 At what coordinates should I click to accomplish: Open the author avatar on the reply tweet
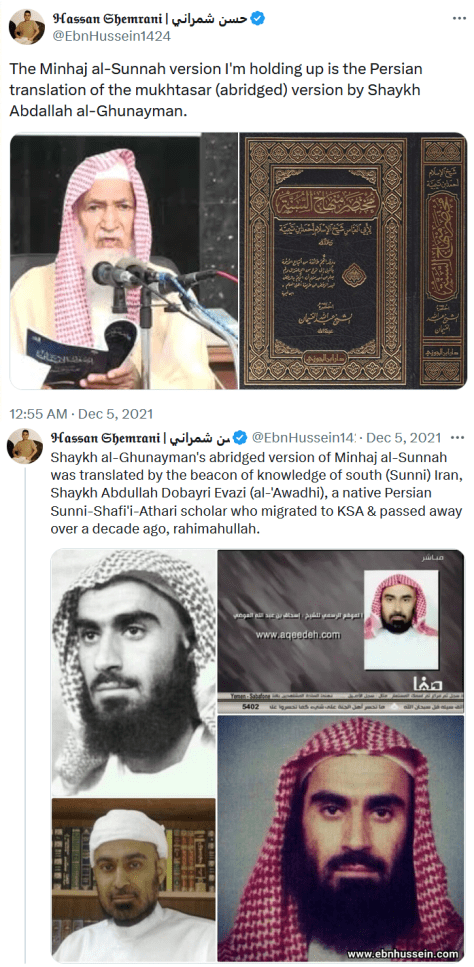tap(25, 445)
